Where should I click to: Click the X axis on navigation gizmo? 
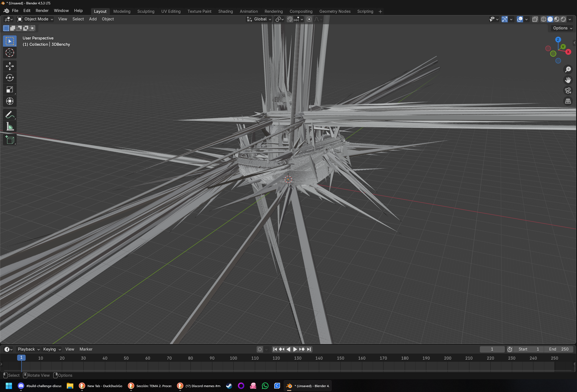568,52
